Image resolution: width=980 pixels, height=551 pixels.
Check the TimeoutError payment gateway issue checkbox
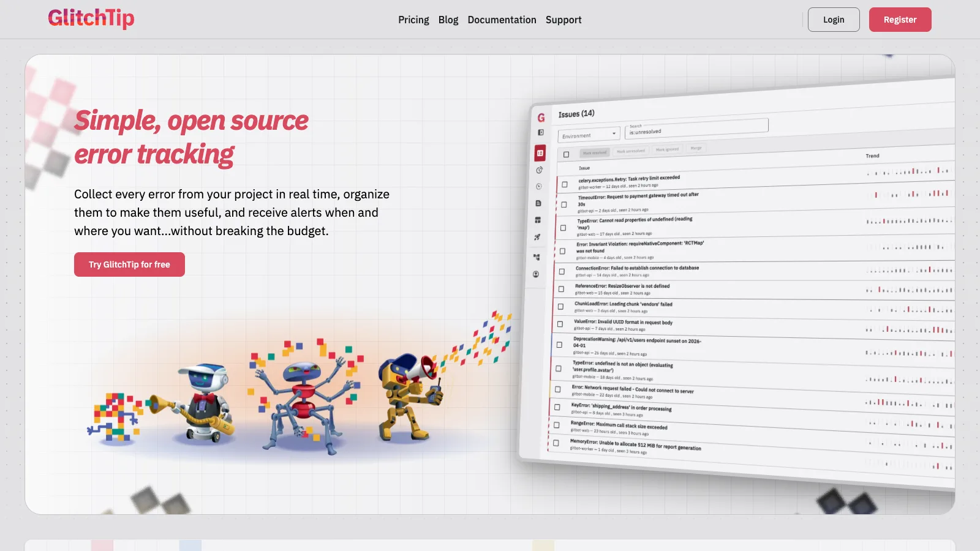pos(564,204)
